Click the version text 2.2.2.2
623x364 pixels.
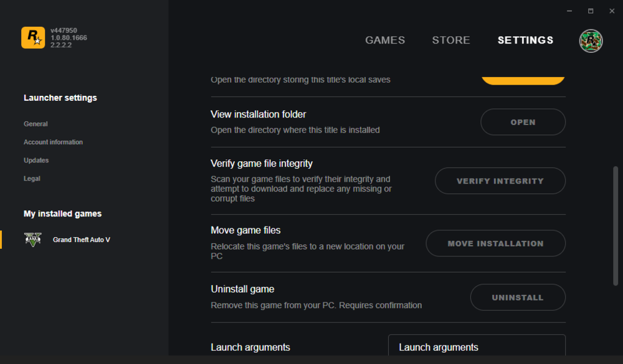(x=61, y=45)
